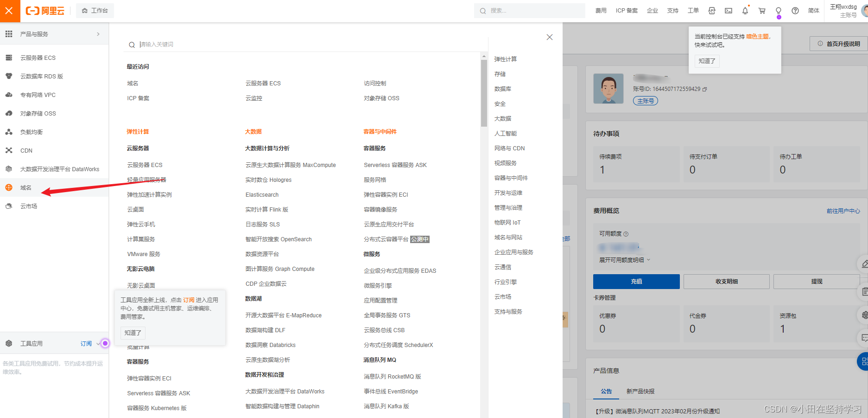Open the 支持 menu
Viewport: 868px width, 418px height.
pyautogui.click(x=673, y=11)
